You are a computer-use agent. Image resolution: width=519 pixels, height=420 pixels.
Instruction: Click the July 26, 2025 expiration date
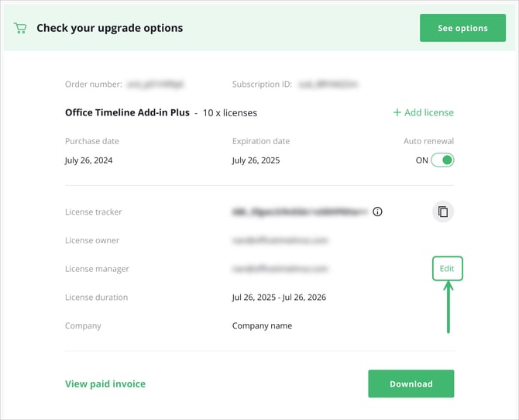click(256, 160)
